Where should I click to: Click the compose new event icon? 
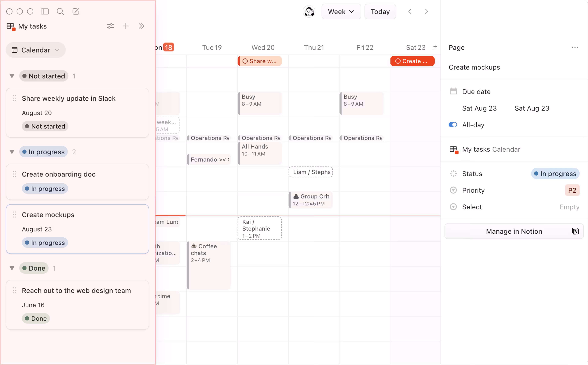pos(76,11)
